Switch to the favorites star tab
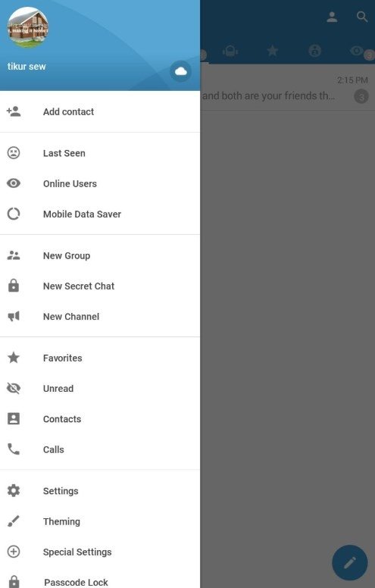Image resolution: width=375 pixels, height=588 pixels. click(272, 50)
